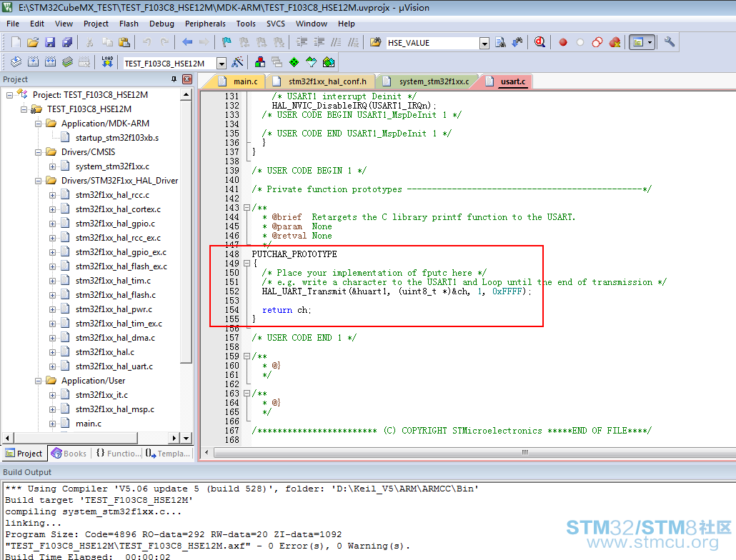Open Manage Project Items icon
The image size is (736, 560).
pyautogui.click(x=260, y=62)
